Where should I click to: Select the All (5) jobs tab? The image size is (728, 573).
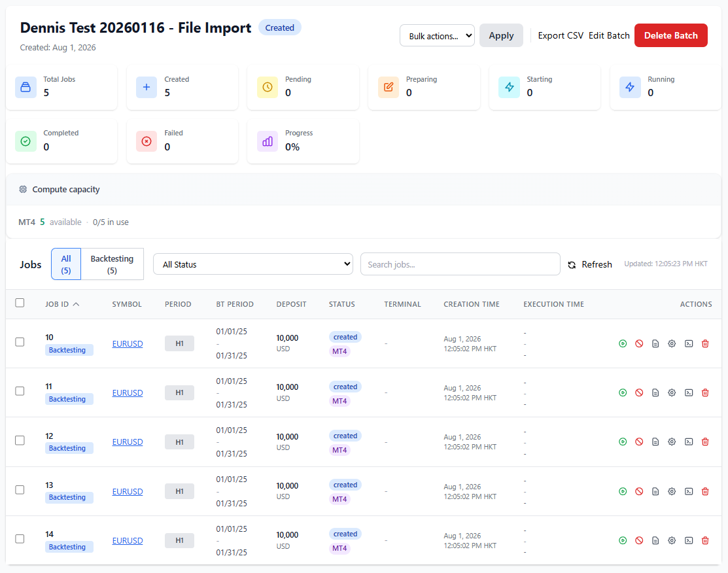[66, 264]
